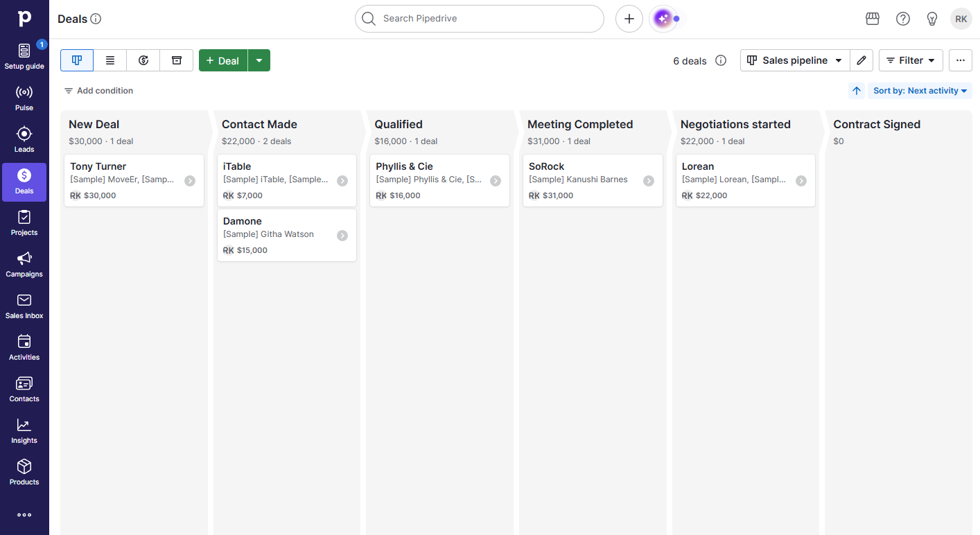Go to Leads section
Image resolution: width=980 pixels, height=535 pixels.
[x=24, y=140]
